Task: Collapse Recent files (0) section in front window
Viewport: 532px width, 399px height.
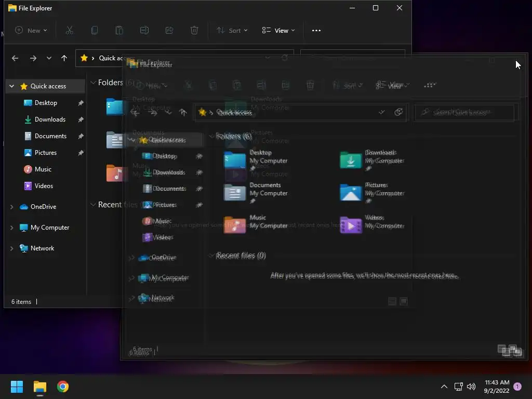Action: [x=211, y=255]
